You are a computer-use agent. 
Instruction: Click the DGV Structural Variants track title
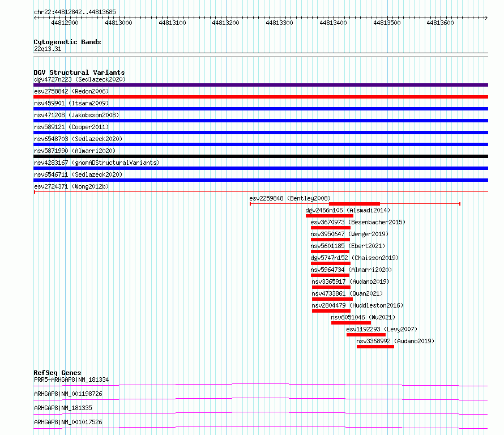(79, 72)
